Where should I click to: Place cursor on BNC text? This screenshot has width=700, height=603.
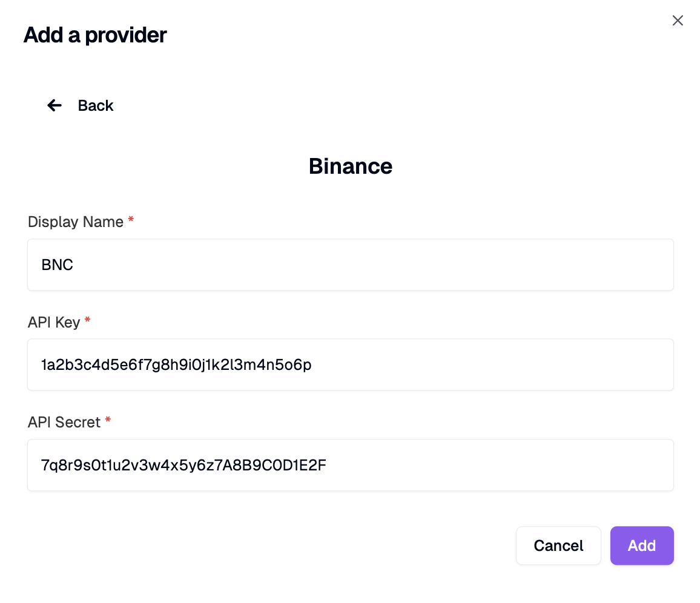pyautogui.click(x=57, y=265)
